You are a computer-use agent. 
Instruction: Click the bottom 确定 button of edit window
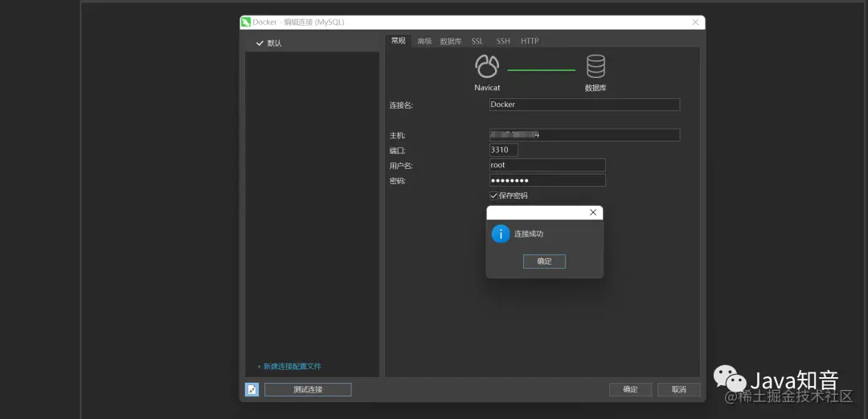(x=631, y=389)
